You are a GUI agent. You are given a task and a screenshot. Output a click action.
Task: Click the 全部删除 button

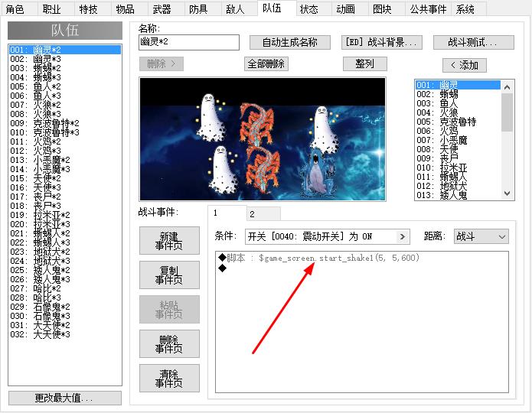266,63
